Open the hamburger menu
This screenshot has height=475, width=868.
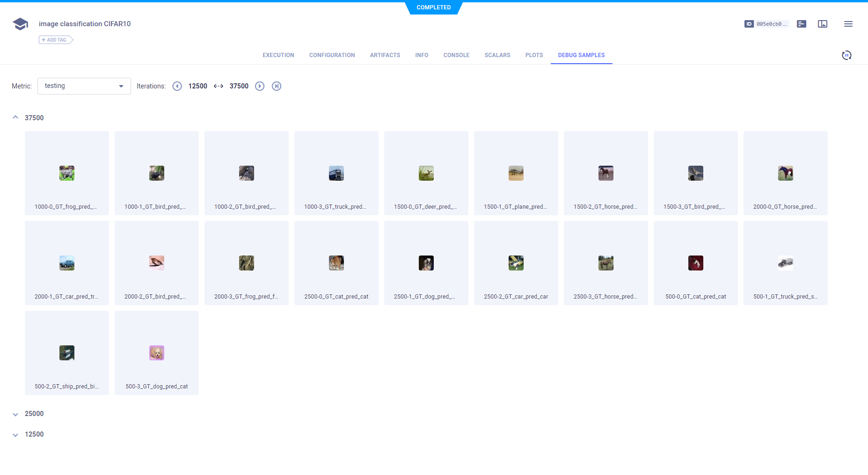848,24
